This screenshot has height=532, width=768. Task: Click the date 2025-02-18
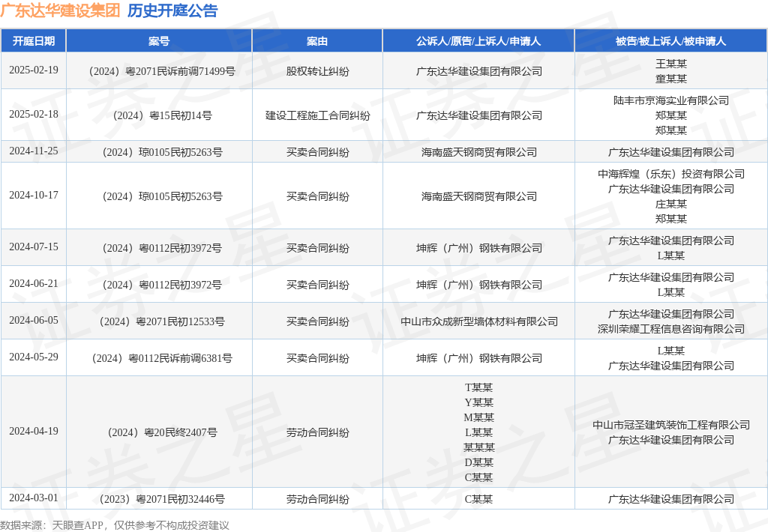(x=33, y=114)
